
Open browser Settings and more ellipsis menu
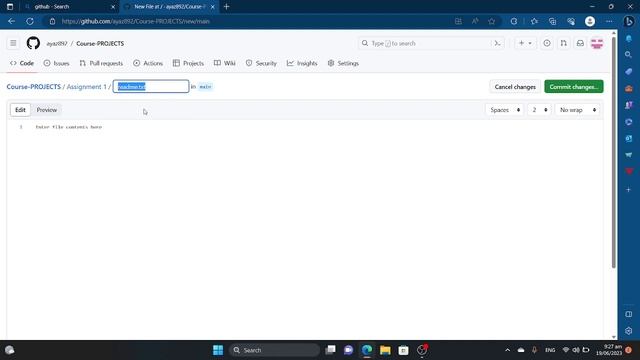pos(609,21)
